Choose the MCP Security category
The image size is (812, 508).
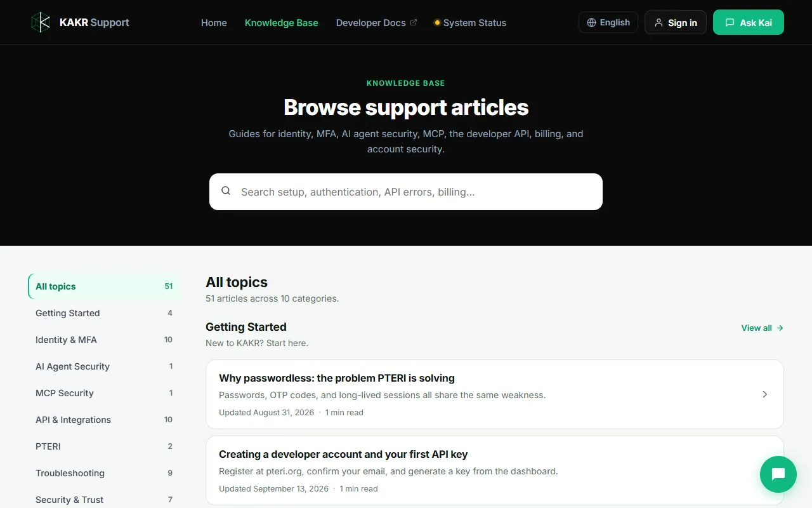104,393
